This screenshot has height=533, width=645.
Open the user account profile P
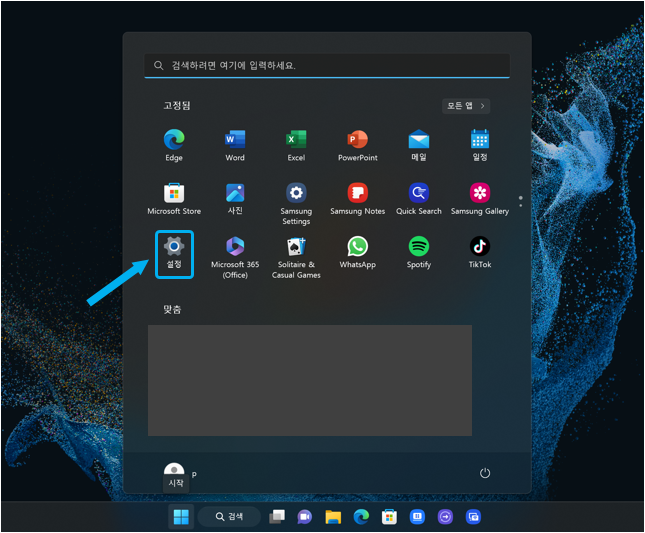tap(180, 473)
